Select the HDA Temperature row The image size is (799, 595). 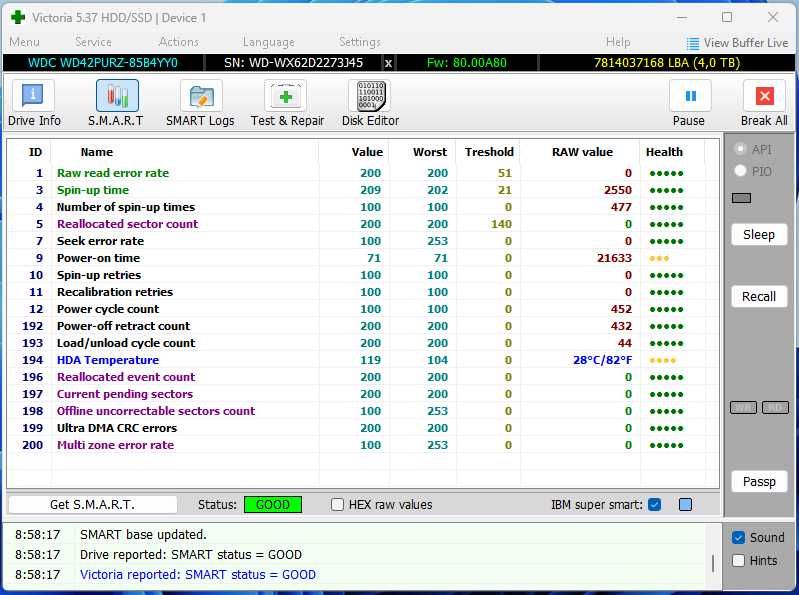coord(362,360)
